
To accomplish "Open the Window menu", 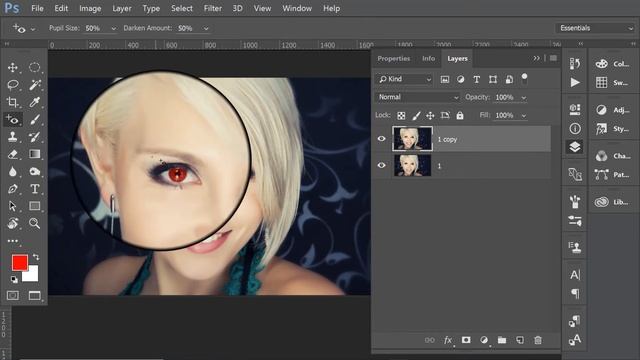I will click(x=297, y=8).
